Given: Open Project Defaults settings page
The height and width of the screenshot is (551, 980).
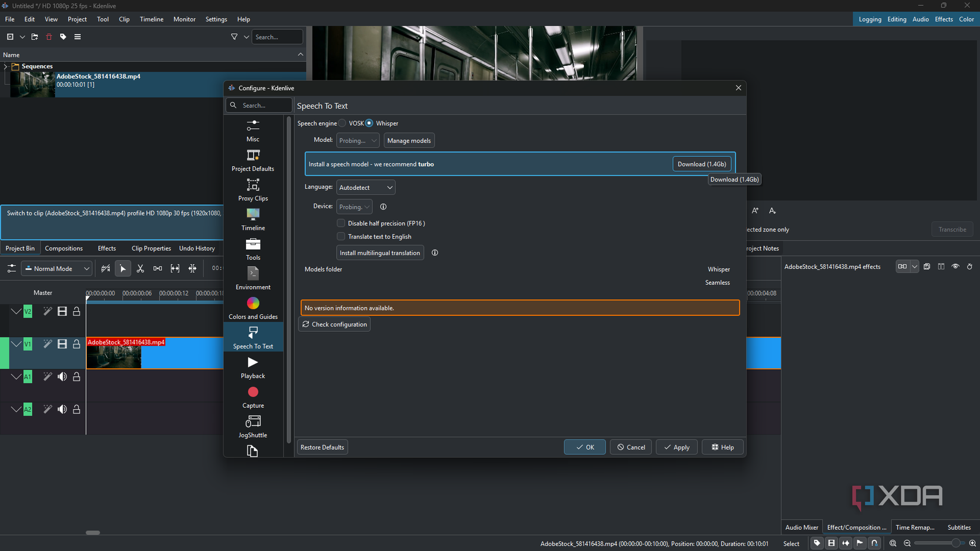Looking at the screenshot, I should click(x=253, y=160).
